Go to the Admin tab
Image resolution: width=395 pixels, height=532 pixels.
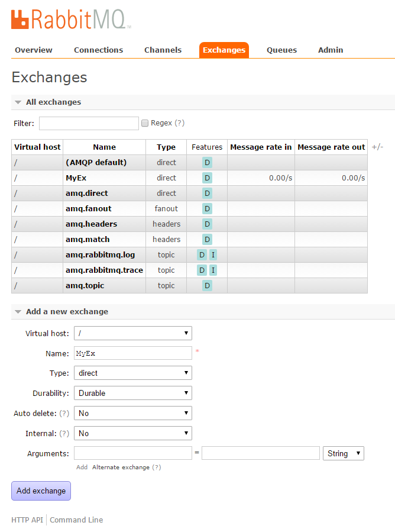(331, 50)
